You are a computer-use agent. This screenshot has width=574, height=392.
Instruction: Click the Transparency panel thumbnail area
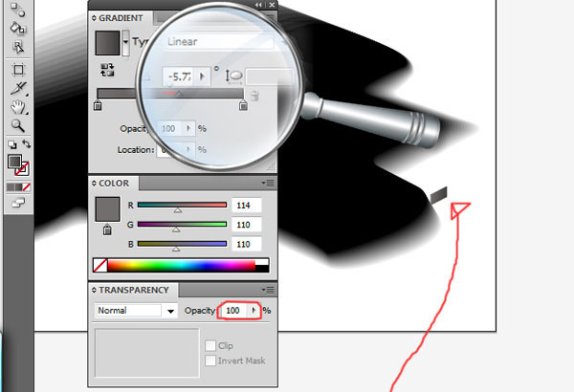(146, 353)
